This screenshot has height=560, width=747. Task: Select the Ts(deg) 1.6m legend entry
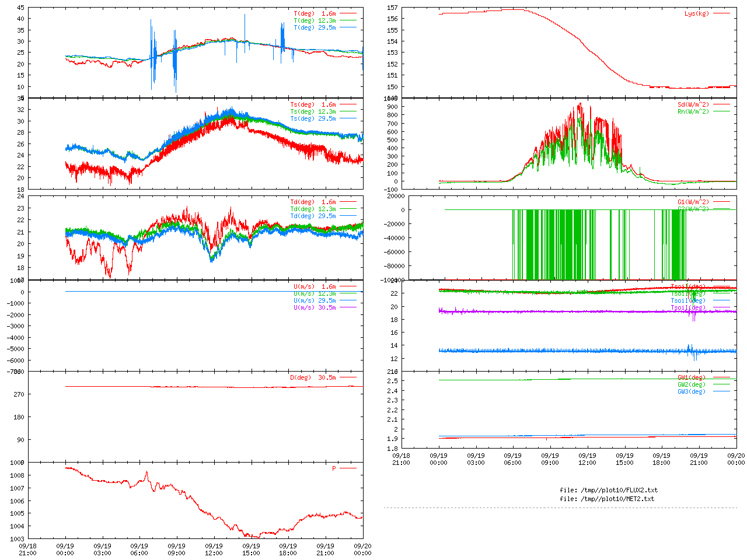(x=313, y=104)
